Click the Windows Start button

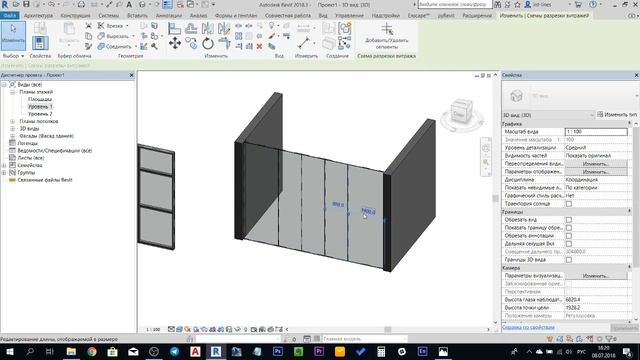(9, 351)
